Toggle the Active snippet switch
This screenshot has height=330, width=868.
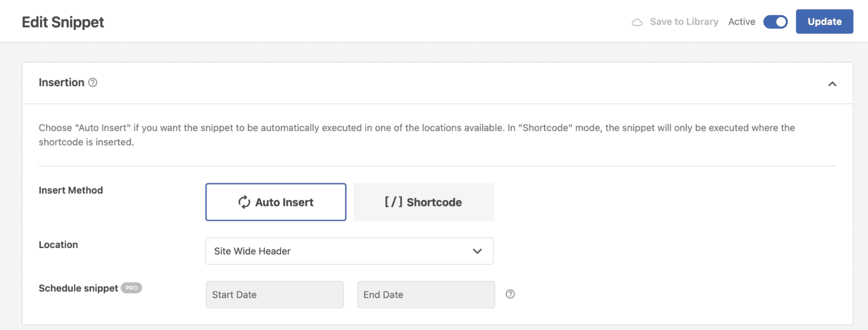click(775, 22)
